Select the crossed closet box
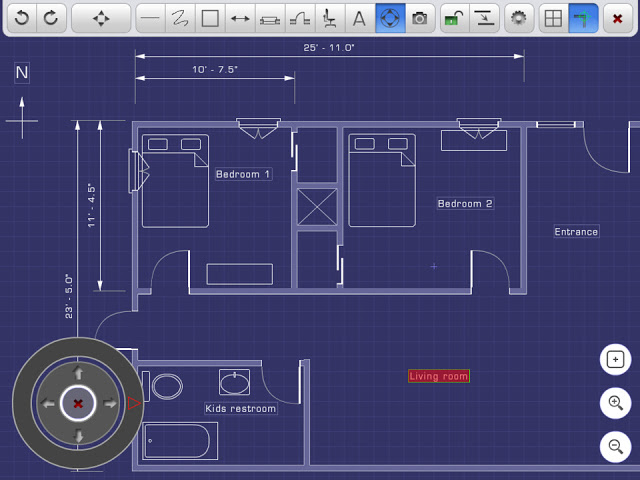Screen dimensions: 640x480 click(x=317, y=207)
